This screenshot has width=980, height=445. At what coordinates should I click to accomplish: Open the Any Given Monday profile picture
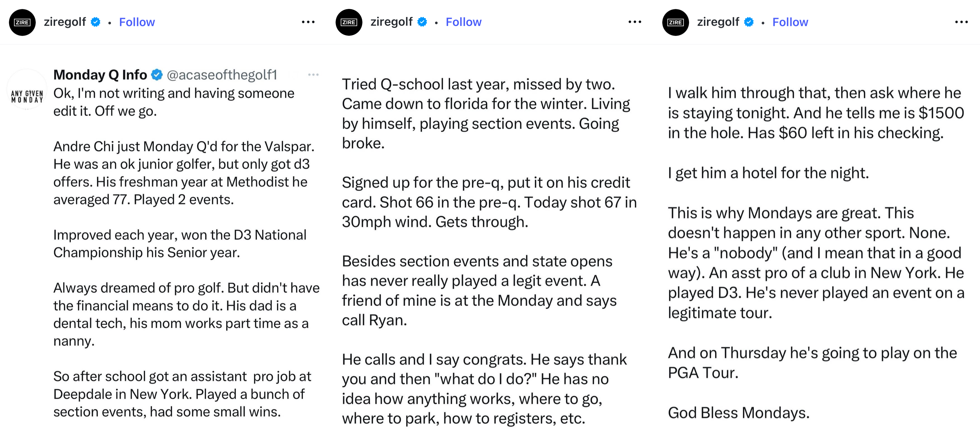tap(27, 90)
